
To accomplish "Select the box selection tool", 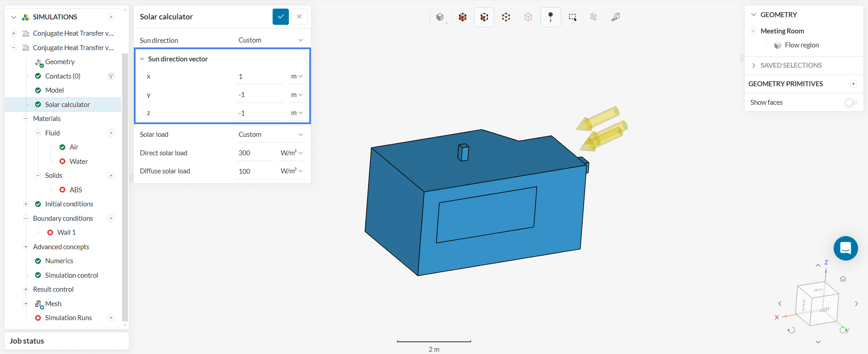I will 572,17.
